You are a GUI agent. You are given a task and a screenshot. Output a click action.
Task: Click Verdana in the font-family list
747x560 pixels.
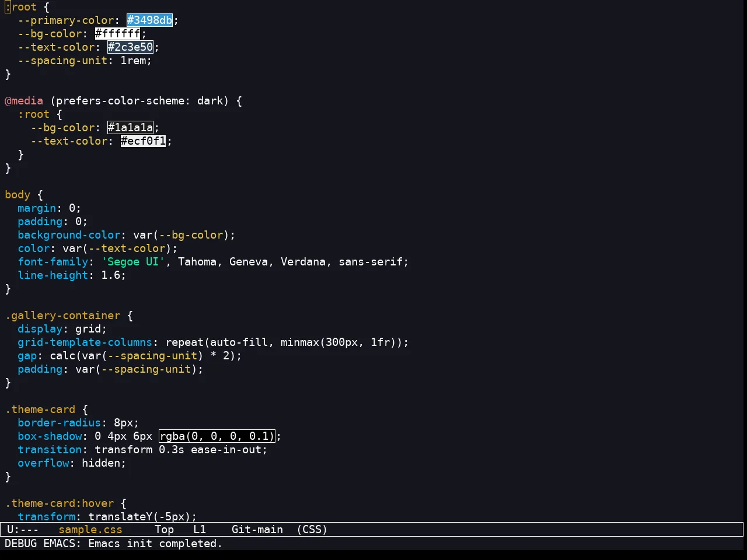[303, 262]
